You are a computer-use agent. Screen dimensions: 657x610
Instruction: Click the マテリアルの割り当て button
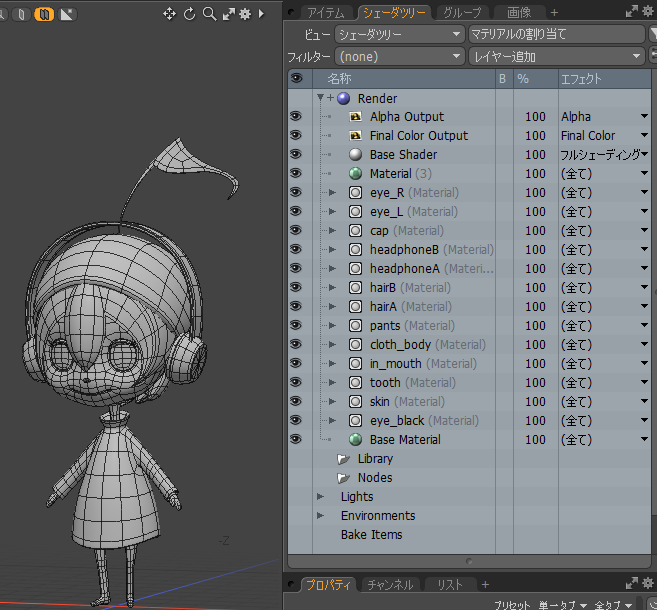(556, 34)
